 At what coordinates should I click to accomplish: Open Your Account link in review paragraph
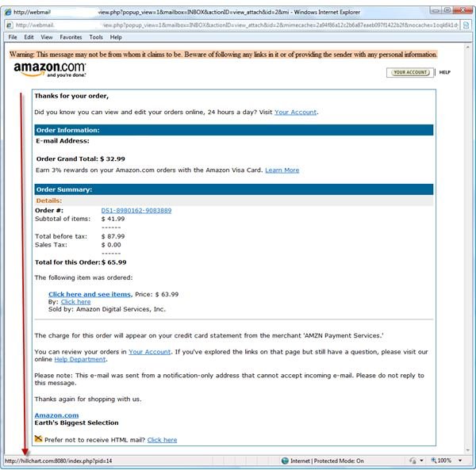[x=150, y=352]
